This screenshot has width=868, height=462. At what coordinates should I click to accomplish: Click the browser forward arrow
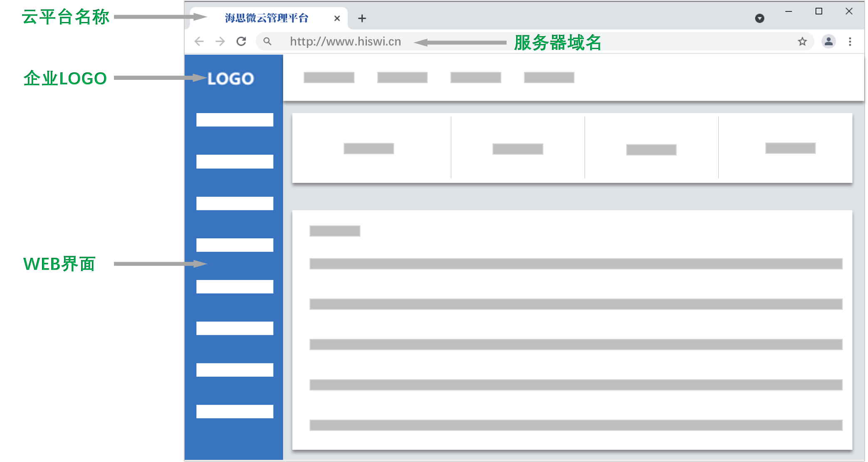[220, 42]
